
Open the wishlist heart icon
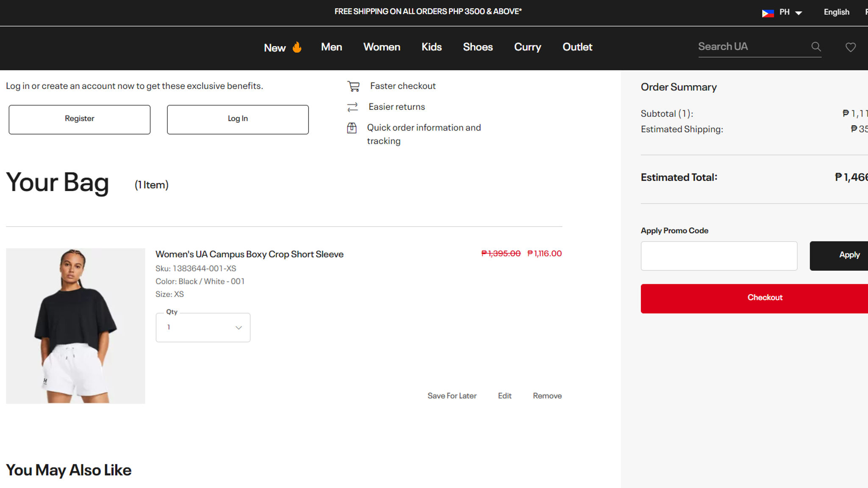pos(851,47)
